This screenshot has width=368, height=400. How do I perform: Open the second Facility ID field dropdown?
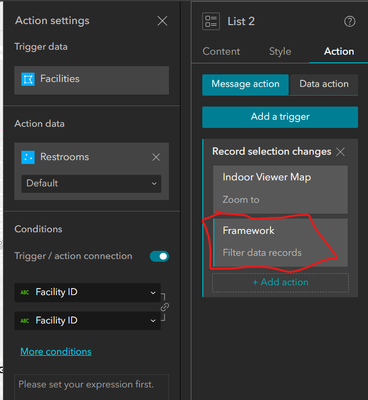87,321
